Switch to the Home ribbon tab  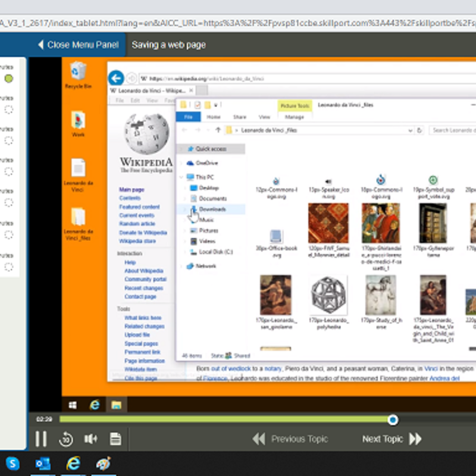[x=214, y=117]
